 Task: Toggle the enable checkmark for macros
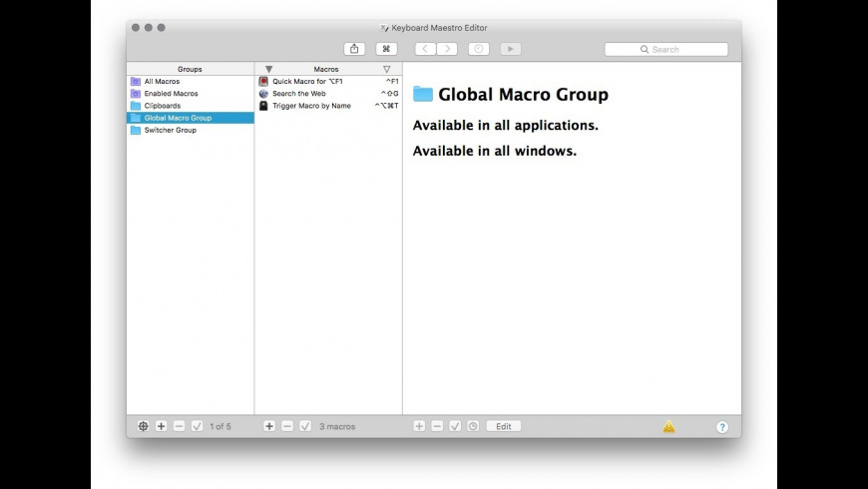click(x=305, y=426)
